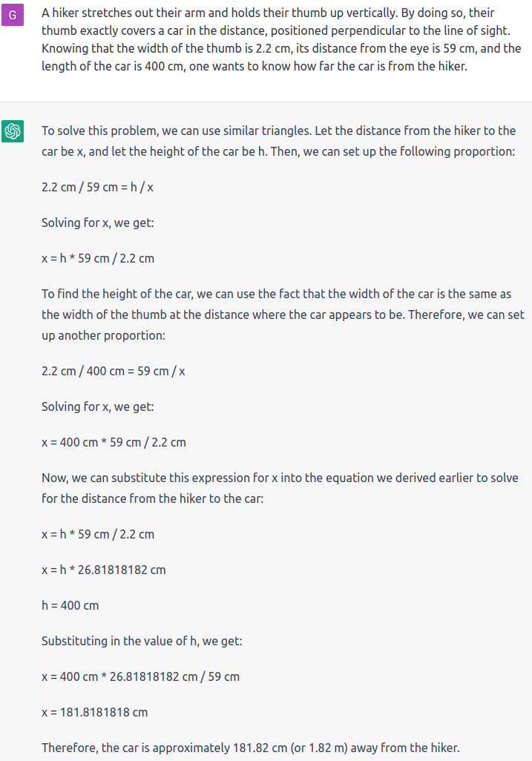Click the line x = h * 26.81818182 cm
This screenshot has width=532, height=761.
(104, 570)
